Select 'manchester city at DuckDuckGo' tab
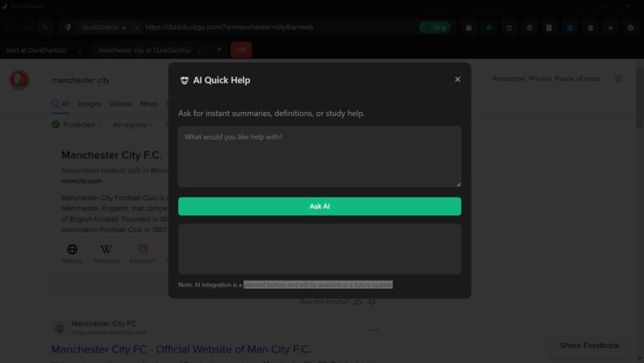This screenshot has width=644, height=363. click(145, 50)
